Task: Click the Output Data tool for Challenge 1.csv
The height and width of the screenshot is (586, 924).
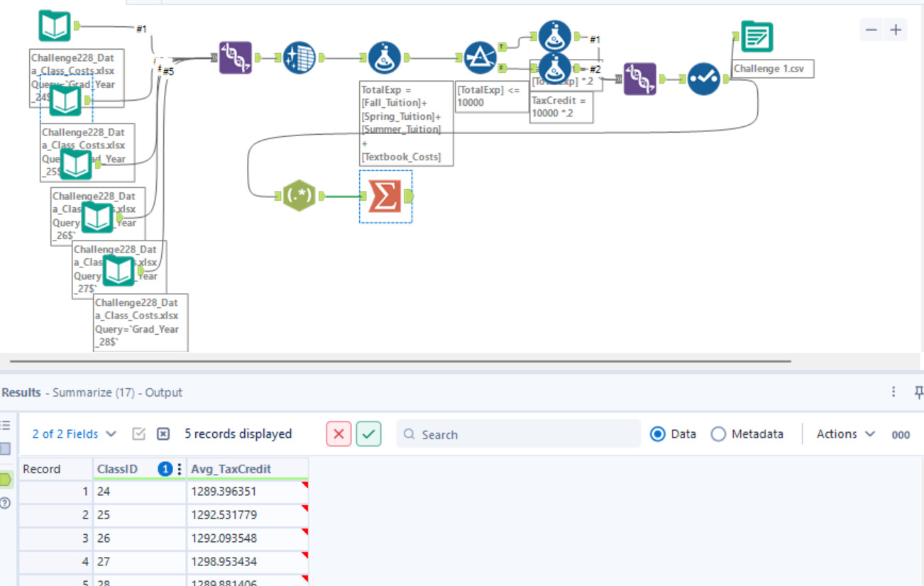Action: pos(757,37)
